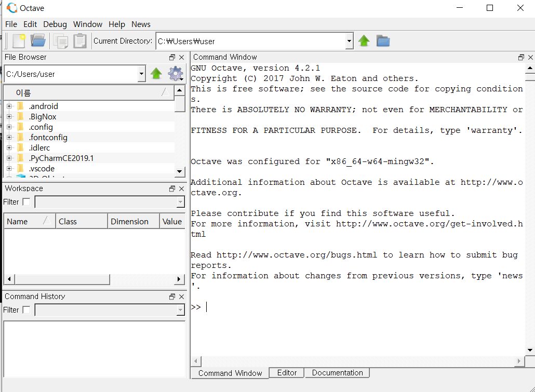Click the .idlerc folder icon
This screenshot has height=392, width=535.
tap(20, 148)
